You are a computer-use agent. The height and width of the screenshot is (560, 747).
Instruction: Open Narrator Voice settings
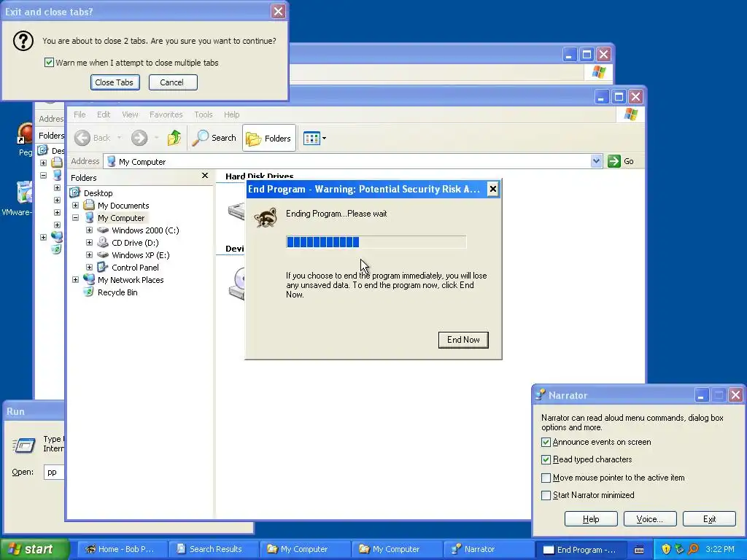click(650, 519)
